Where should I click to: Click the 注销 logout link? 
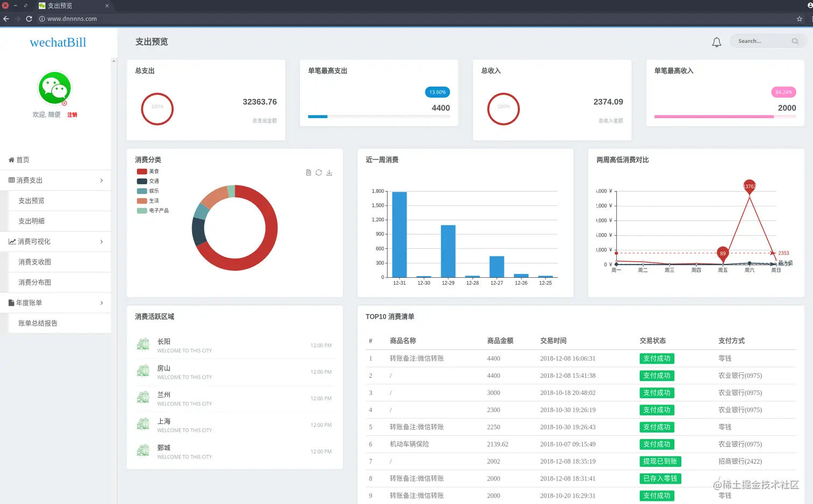[72, 115]
